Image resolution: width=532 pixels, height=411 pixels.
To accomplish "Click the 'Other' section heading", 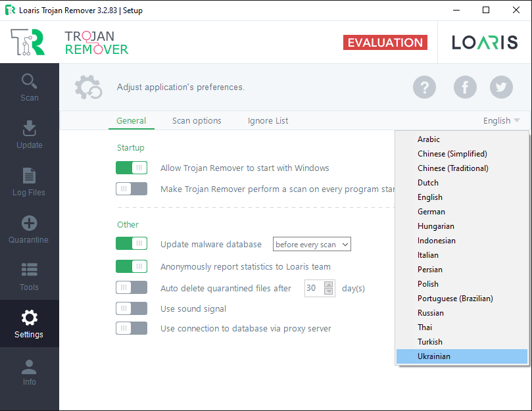I will 128,224.
